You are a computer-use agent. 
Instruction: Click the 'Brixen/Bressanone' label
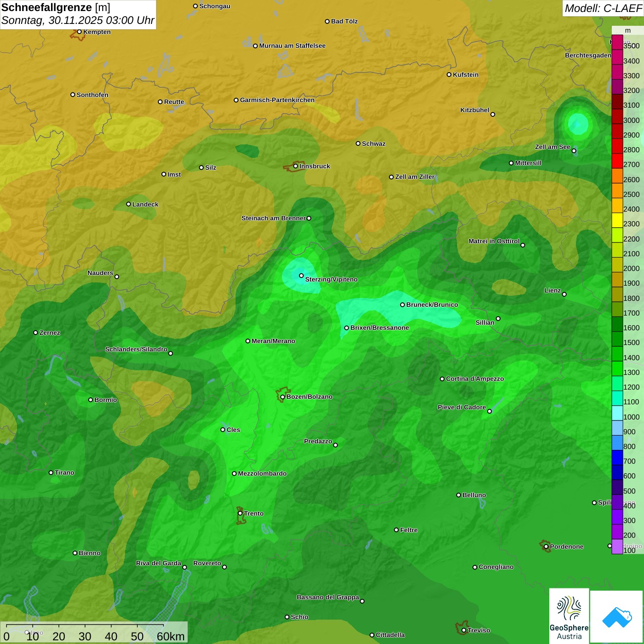pos(379,328)
